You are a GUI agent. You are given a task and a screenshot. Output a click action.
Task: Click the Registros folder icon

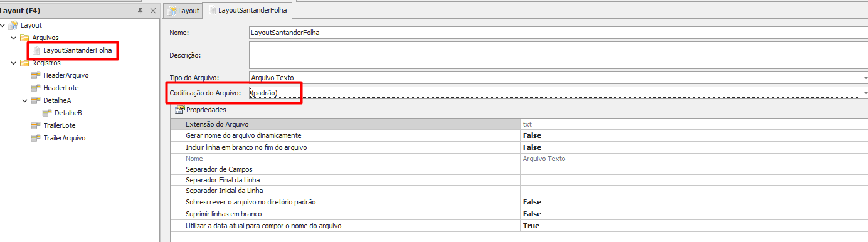point(24,63)
